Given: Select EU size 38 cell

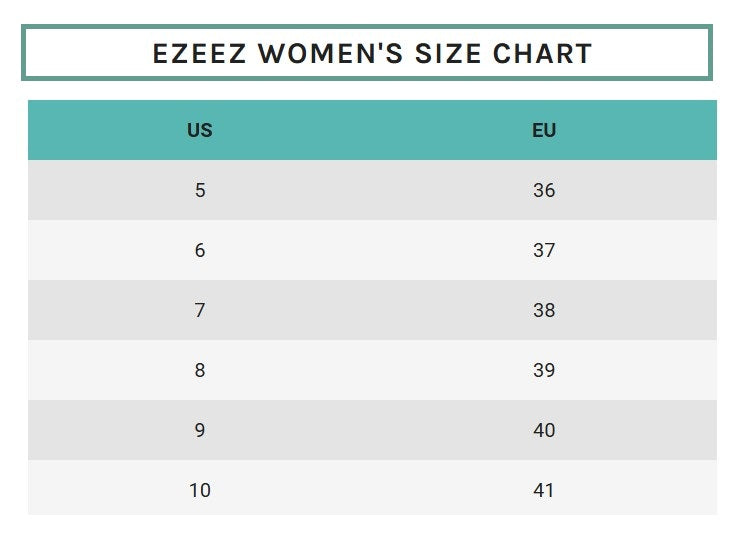Looking at the screenshot, I should pyautogui.click(x=544, y=310).
